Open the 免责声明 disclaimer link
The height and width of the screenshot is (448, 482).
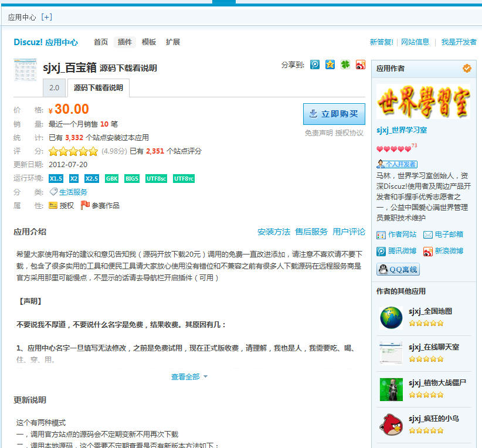(319, 133)
